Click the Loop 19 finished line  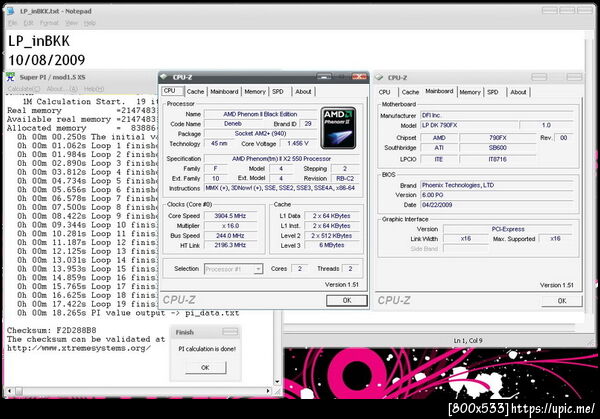[x=87, y=304]
